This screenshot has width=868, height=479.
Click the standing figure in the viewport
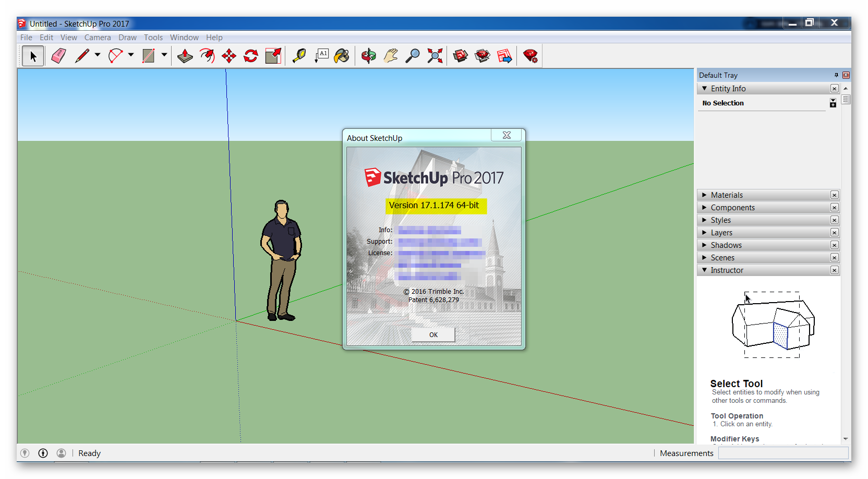click(x=281, y=260)
